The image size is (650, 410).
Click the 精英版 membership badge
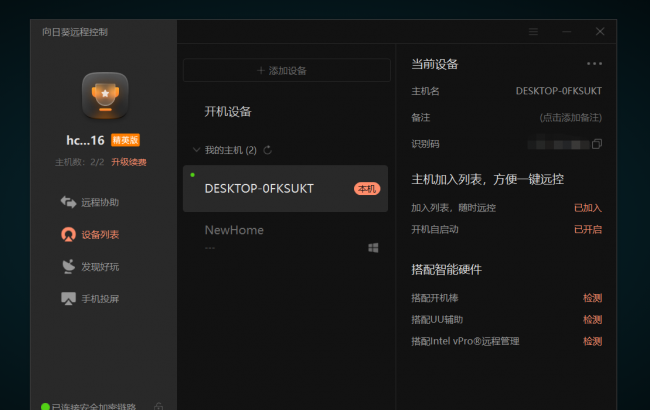tap(125, 140)
